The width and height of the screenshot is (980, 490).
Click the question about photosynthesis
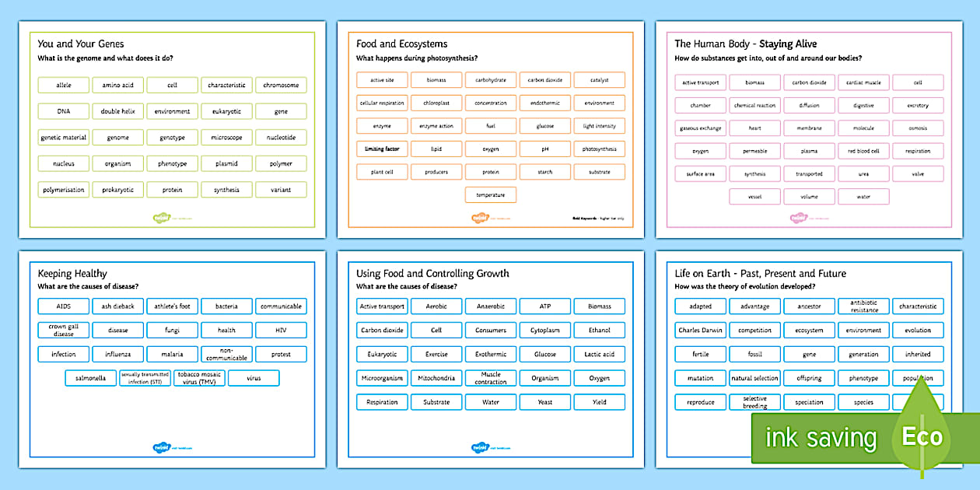(417, 58)
